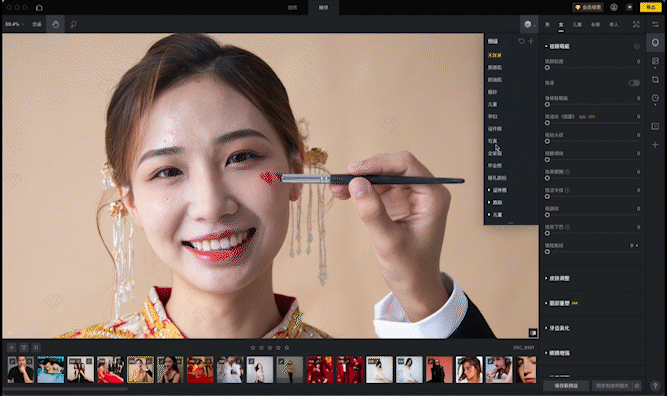Select the 无效果 preset
The height and width of the screenshot is (396, 668).
tap(495, 55)
